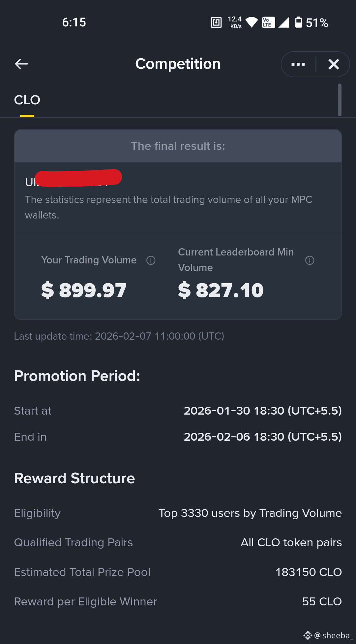Screen dimensions: 356x644
Task: Tap the Last update time text
Action: coord(119,336)
